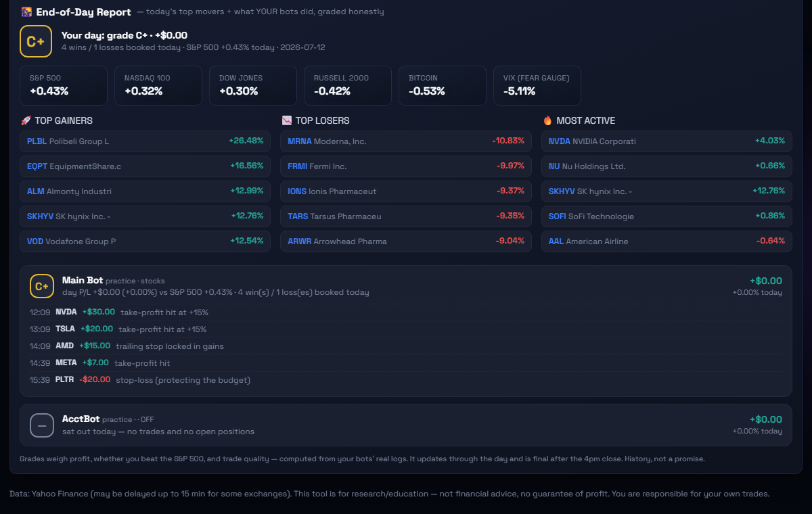Click the 14:39 META take-profit entry
Image resolution: width=812 pixels, height=514 pixels.
tap(406, 363)
